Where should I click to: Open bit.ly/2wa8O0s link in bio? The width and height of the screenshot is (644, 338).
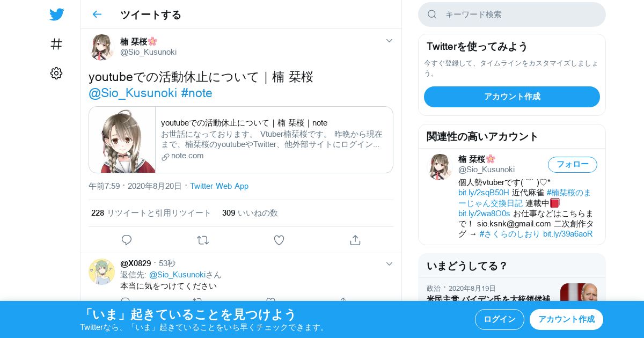coord(484,214)
